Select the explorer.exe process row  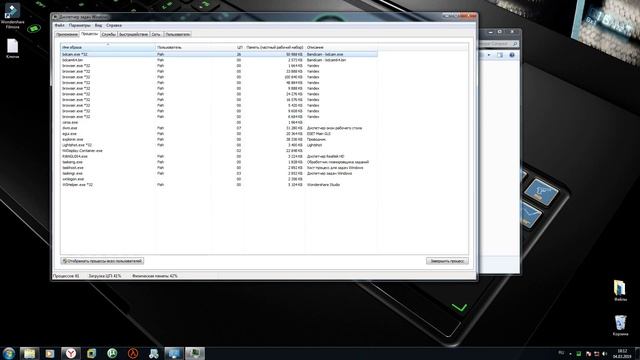[x=219, y=140]
